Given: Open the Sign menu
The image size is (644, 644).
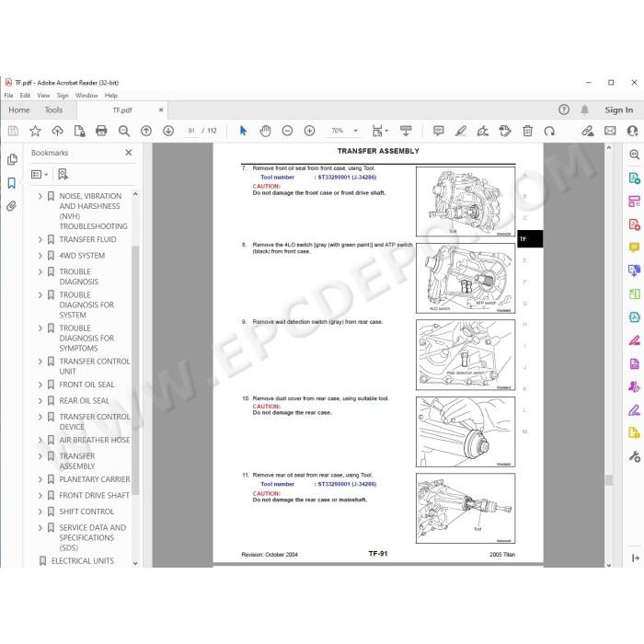Looking at the screenshot, I should [x=63, y=96].
